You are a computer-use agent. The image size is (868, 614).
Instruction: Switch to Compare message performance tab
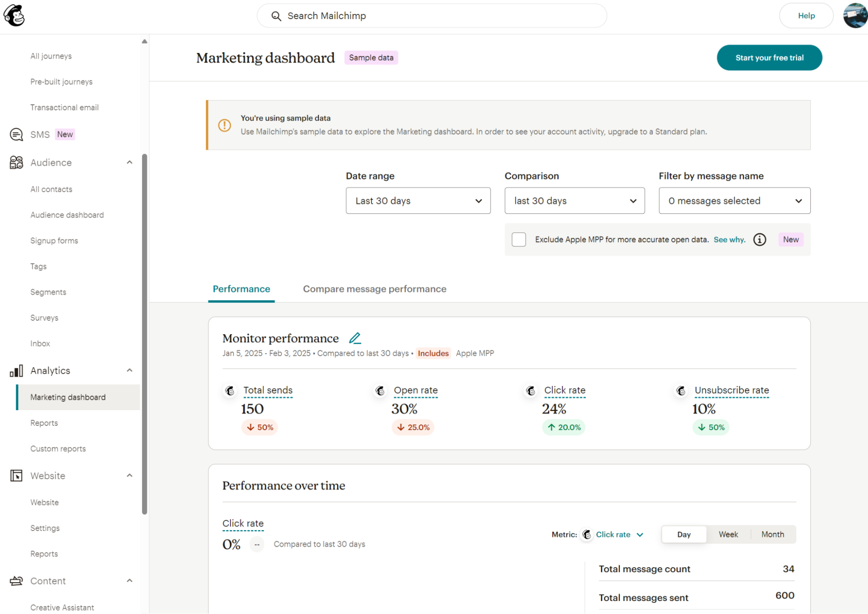(x=374, y=289)
